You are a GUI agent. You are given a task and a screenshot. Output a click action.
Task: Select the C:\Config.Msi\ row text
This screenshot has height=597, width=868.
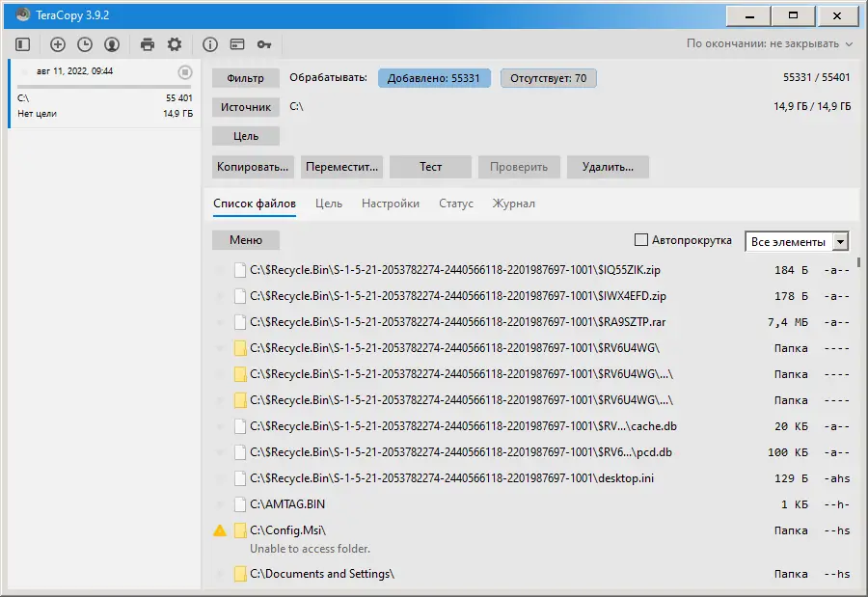coord(287,530)
